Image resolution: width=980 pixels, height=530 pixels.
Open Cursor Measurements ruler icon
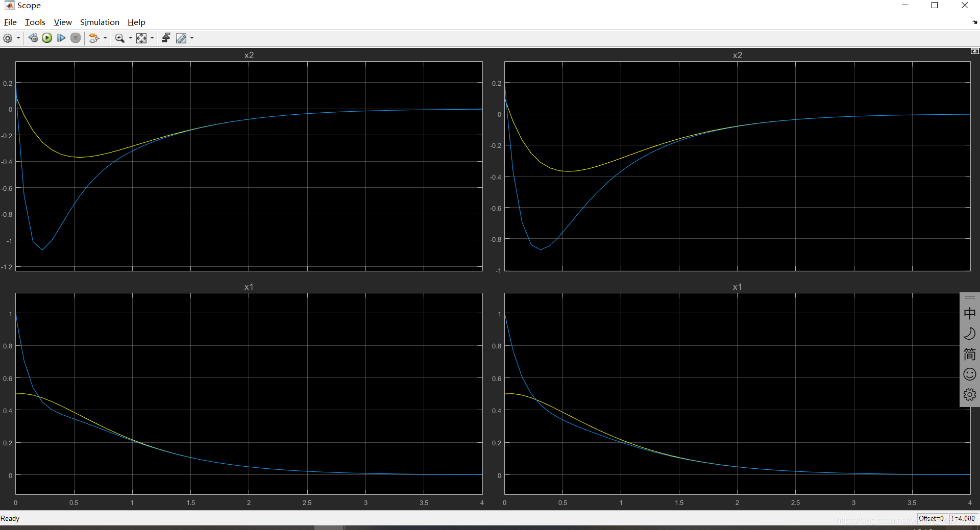click(x=181, y=38)
